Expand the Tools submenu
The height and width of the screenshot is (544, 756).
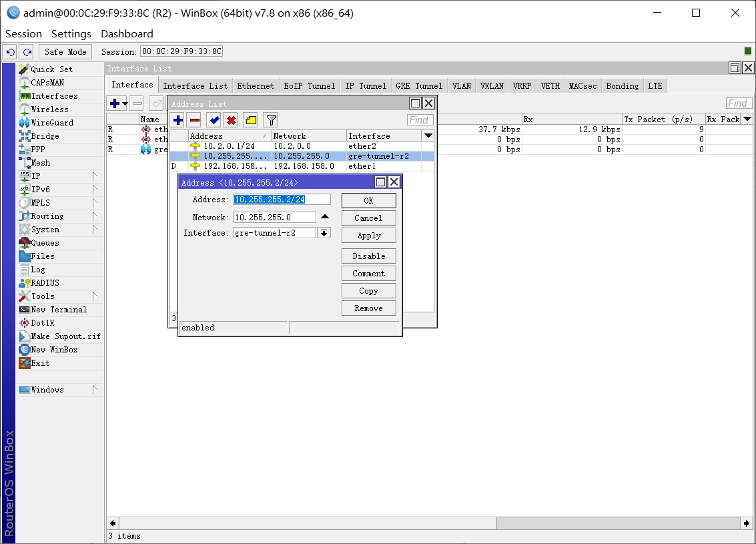pyautogui.click(x=61, y=296)
